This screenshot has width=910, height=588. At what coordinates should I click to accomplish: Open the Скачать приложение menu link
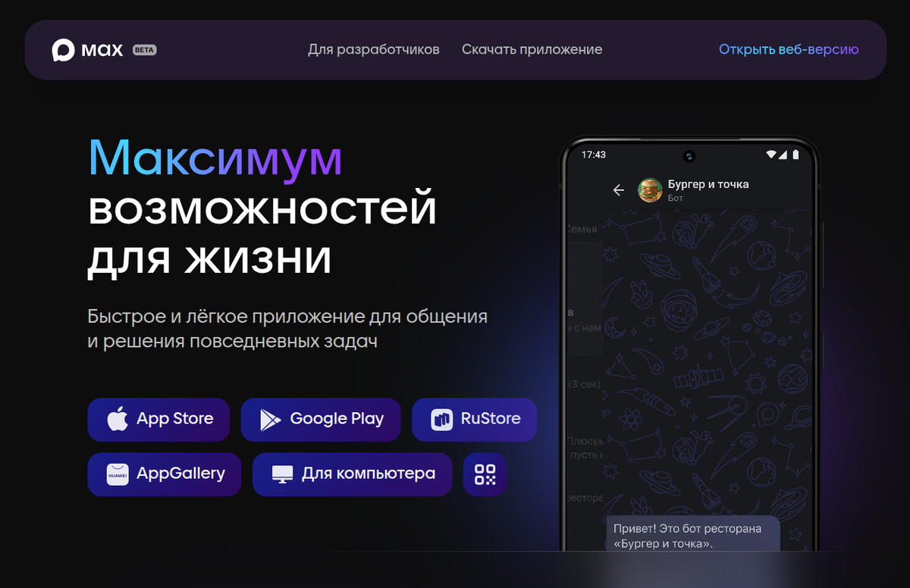(532, 49)
